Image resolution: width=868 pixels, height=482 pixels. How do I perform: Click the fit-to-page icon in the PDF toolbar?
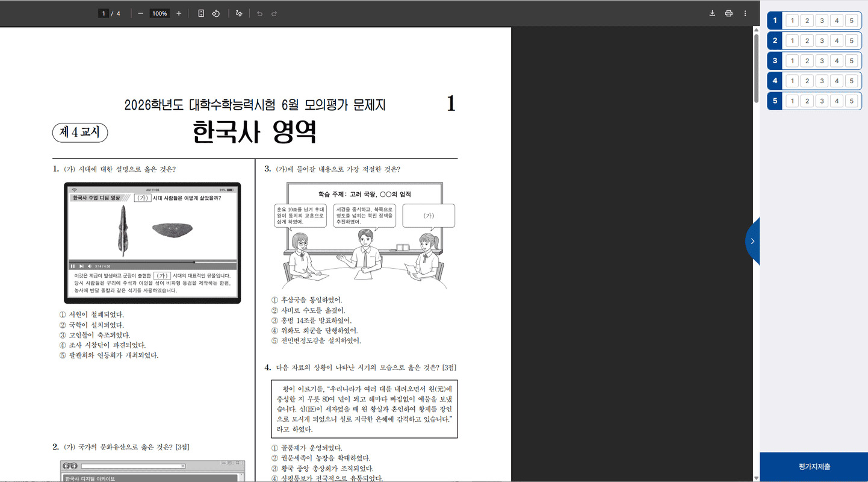pos(201,13)
